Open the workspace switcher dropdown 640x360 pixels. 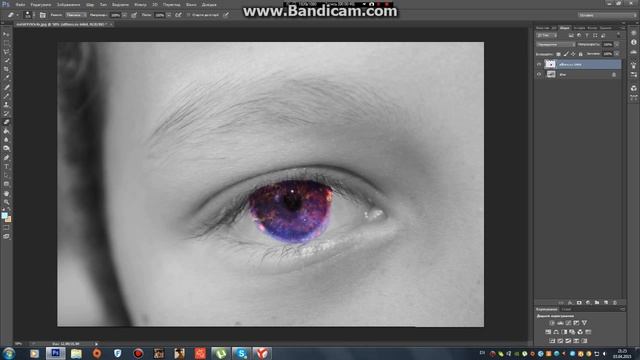[607, 15]
